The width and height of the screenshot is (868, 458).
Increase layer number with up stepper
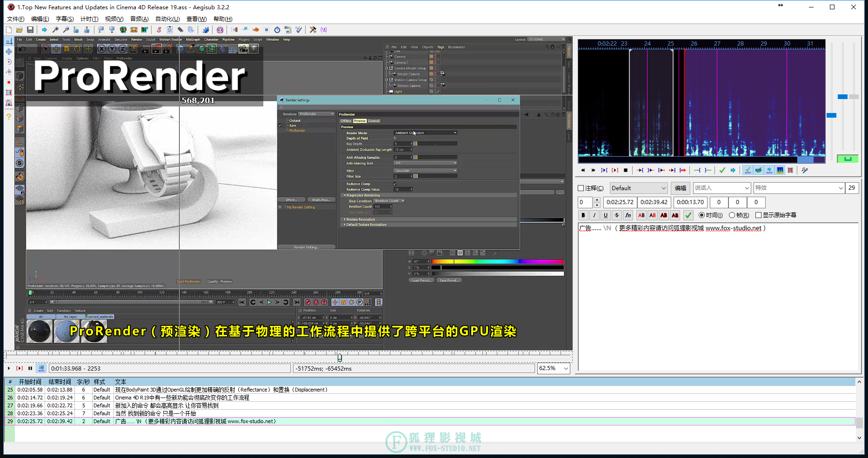point(597,200)
